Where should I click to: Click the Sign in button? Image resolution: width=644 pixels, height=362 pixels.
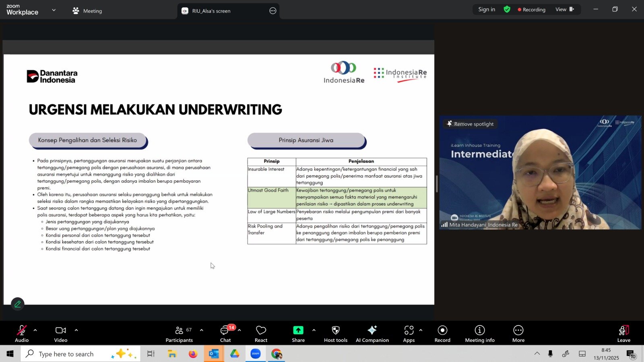coord(487,9)
